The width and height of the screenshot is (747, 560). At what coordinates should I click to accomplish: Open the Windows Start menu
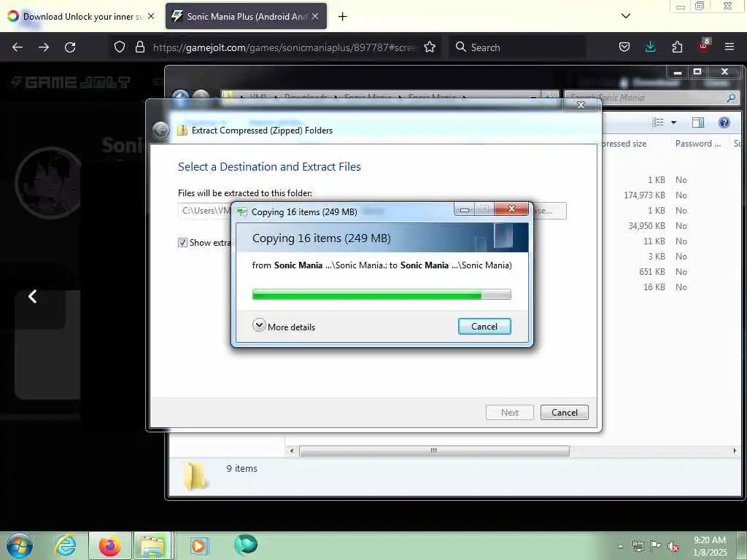tap(20, 545)
